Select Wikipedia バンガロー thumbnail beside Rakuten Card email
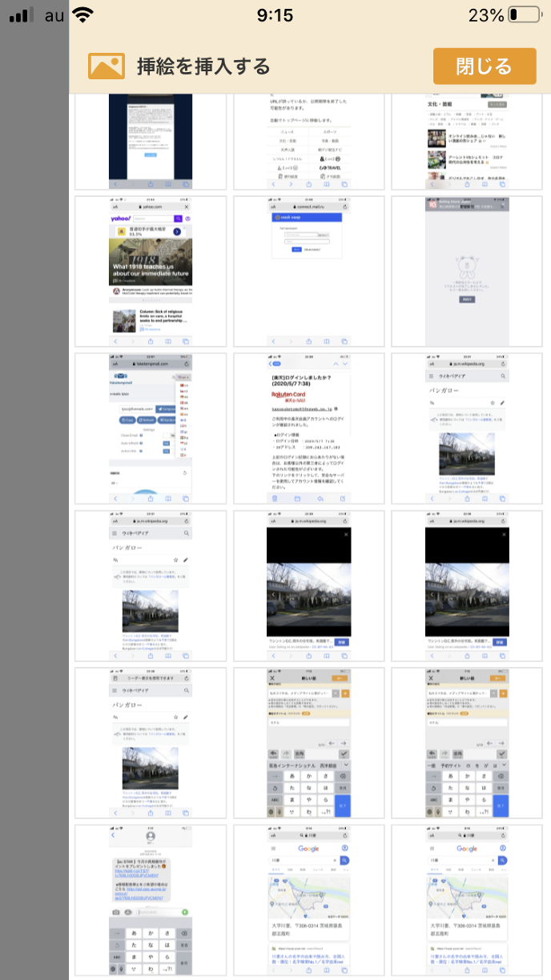This screenshot has width=551, height=980. click(x=467, y=428)
